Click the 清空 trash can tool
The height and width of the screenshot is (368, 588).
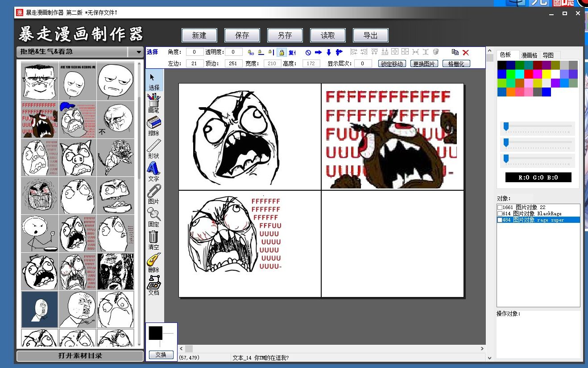(x=154, y=240)
